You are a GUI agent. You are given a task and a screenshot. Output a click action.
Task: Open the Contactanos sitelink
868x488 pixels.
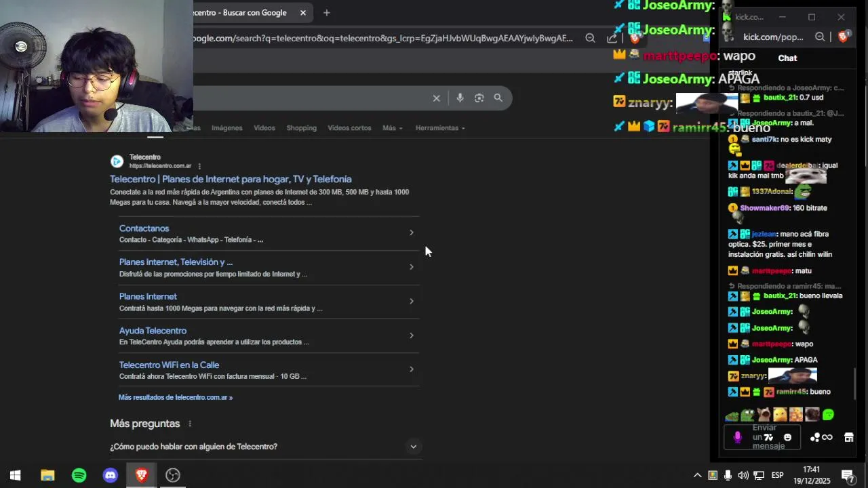click(144, 228)
